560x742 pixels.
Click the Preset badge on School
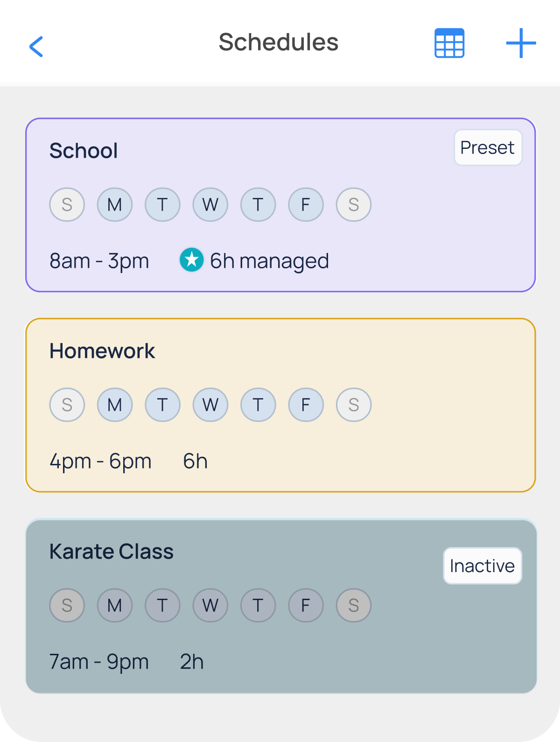pos(488,147)
